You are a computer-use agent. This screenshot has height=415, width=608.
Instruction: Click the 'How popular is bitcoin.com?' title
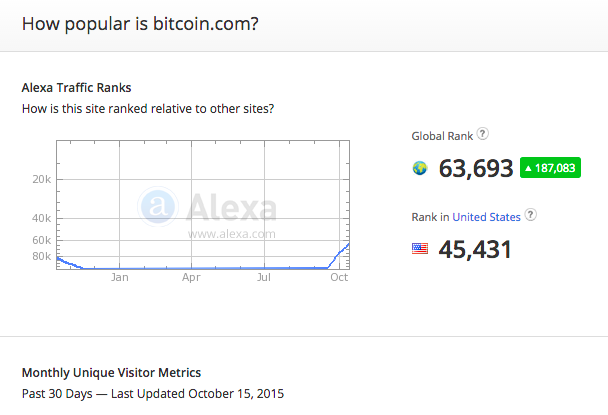tap(140, 24)
